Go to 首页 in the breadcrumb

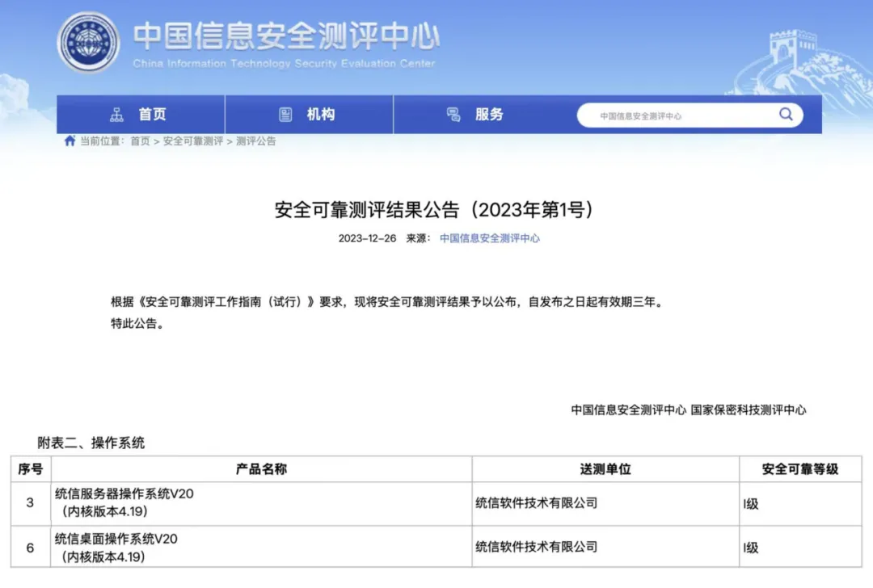141,141
